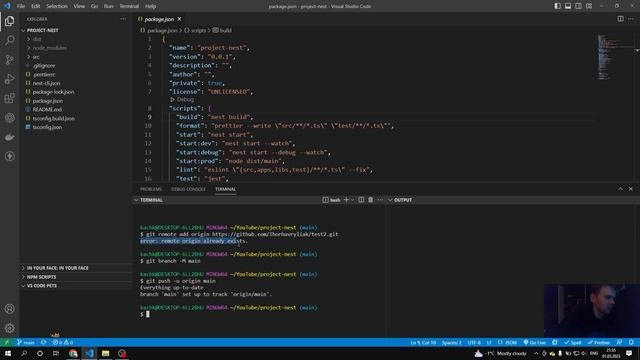Select the TERMINAL panel tab
Image resolution: width=640 pixels, height=360 pixels.
[x=225, y=189]
